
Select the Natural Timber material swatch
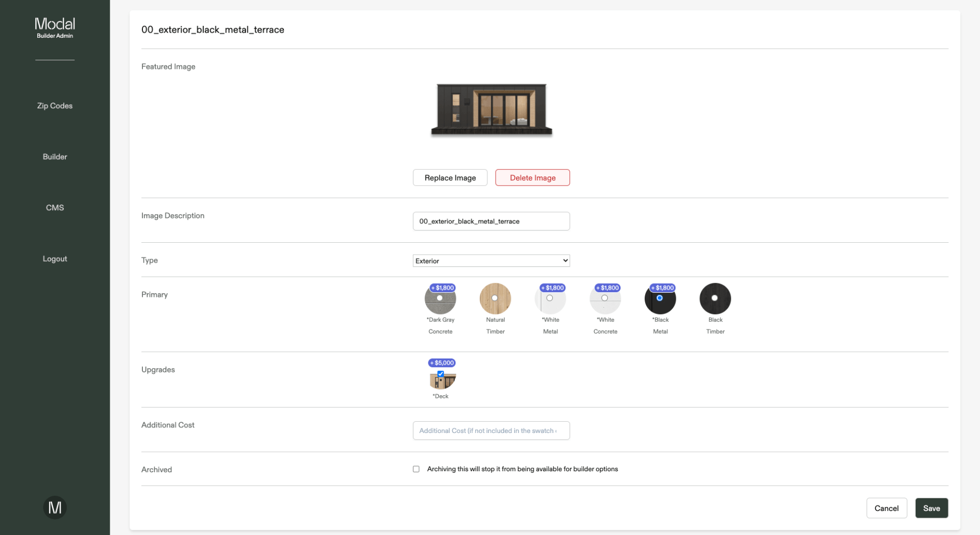(x=495, y=298)
